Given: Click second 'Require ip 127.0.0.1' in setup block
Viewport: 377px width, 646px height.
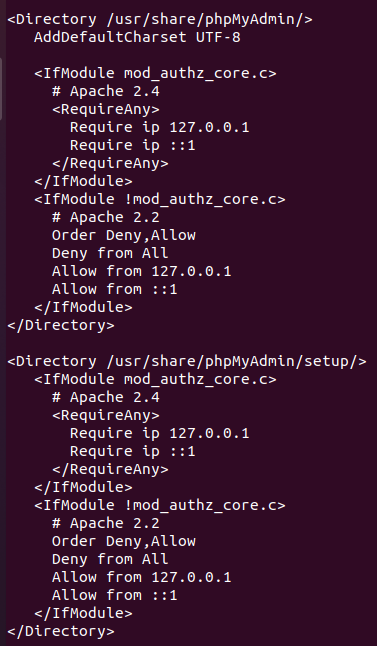Looking at the screenshot, I should pos(160,433).
